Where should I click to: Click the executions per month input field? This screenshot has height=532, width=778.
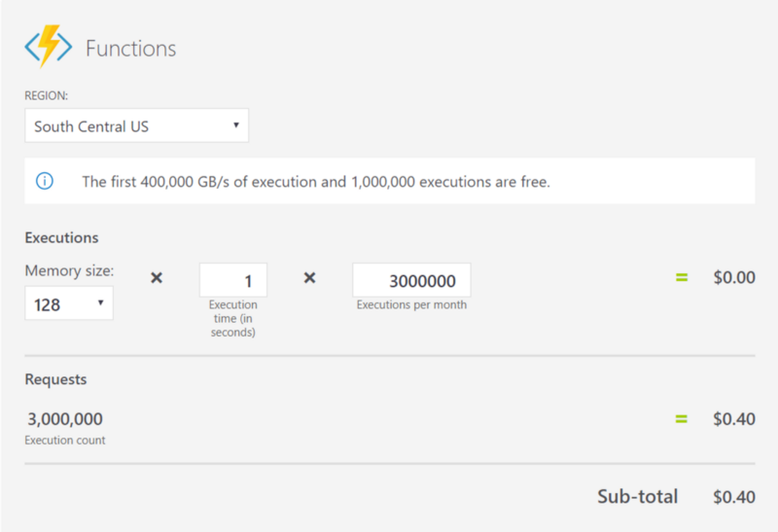tap(411, 281)
